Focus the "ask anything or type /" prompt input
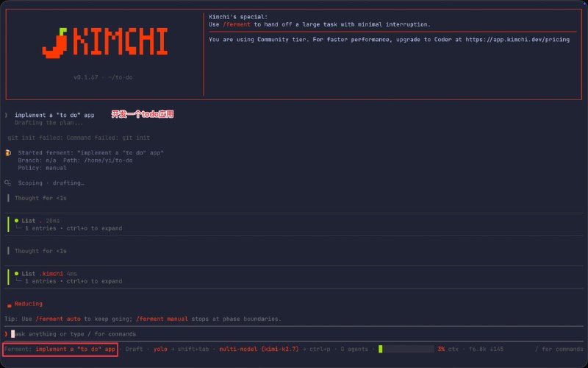 294,334
